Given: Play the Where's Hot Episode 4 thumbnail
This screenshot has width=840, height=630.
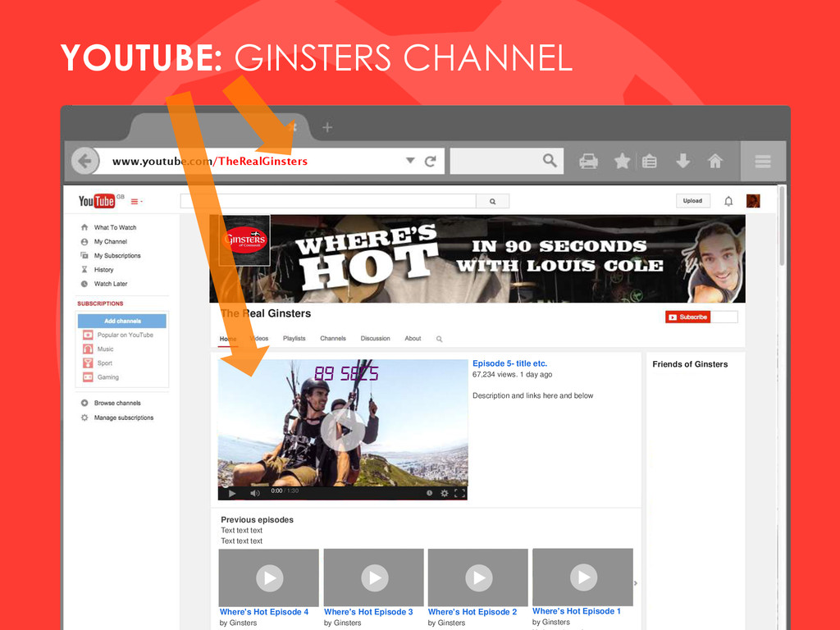Looking at the screenshot, I should point(269,577).
